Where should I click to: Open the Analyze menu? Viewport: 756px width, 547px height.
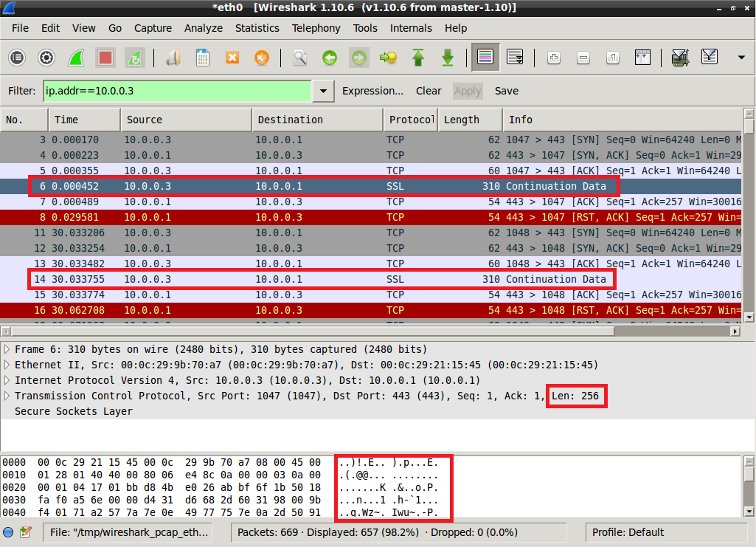pos(204,28)
